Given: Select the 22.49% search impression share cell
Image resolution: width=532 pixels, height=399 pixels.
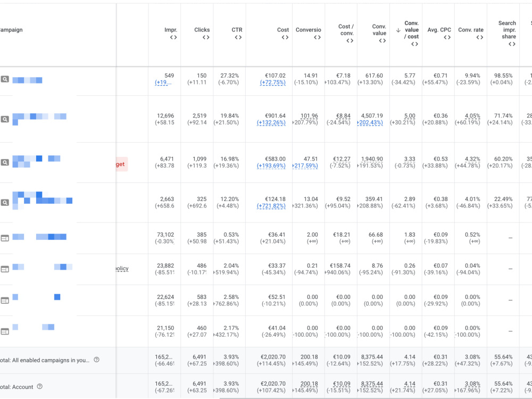Looking at the screenshot, I should [x=503, y=199].
